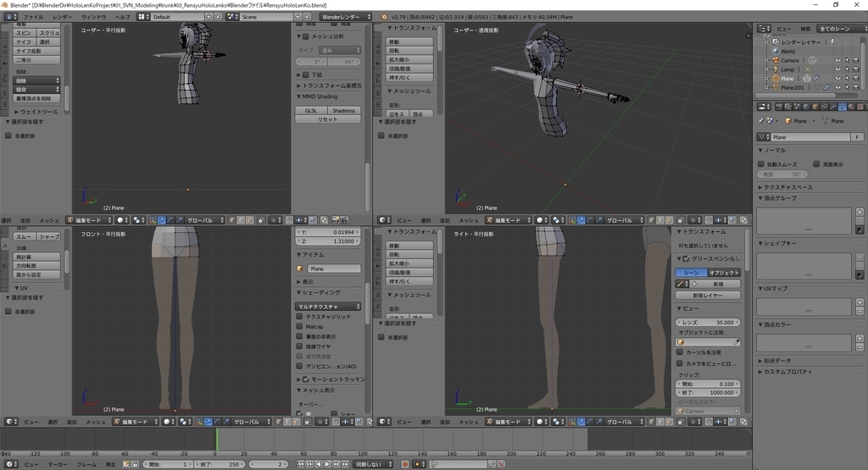Open the Modifiers wrench properties tab
Image resolution: width=868 pixels, height=470 pixels.
[833, 107]
